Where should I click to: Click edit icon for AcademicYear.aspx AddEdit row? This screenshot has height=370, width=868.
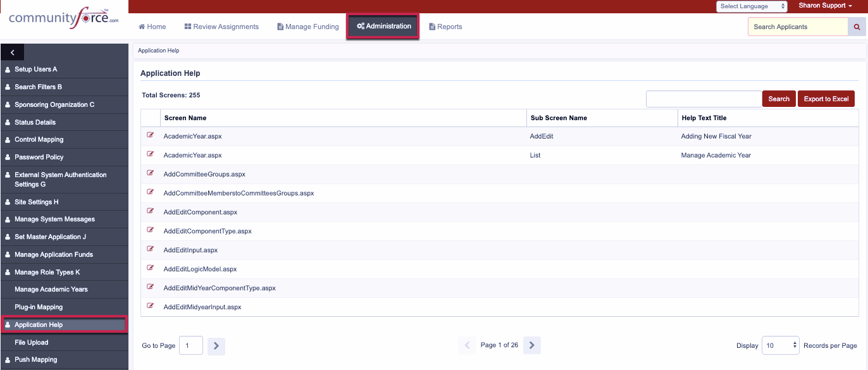point(151,135)
